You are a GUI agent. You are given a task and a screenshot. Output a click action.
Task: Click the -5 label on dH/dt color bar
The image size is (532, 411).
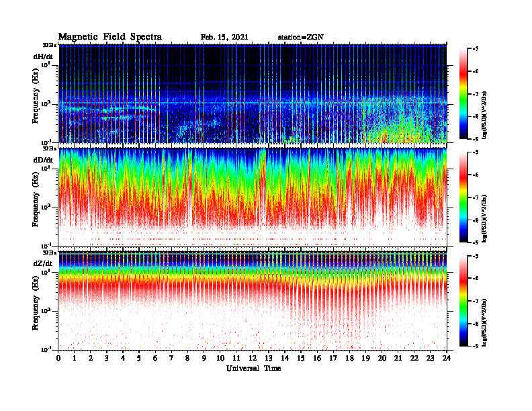pos(476,49)
